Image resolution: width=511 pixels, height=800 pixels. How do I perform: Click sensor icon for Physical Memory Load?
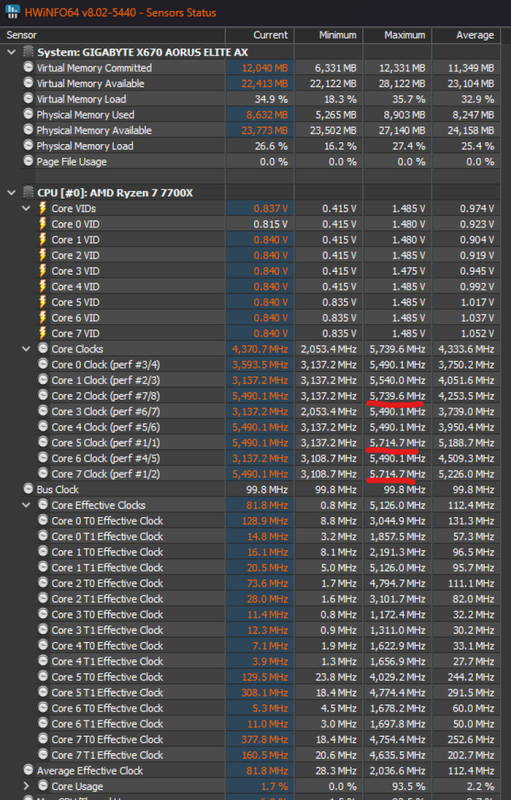point(29,146)
